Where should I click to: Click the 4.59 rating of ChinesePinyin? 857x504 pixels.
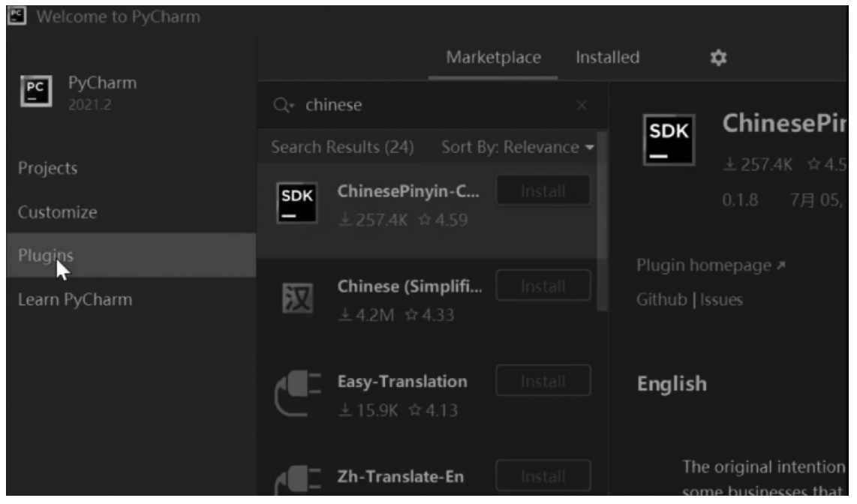(x=444, y=220)
